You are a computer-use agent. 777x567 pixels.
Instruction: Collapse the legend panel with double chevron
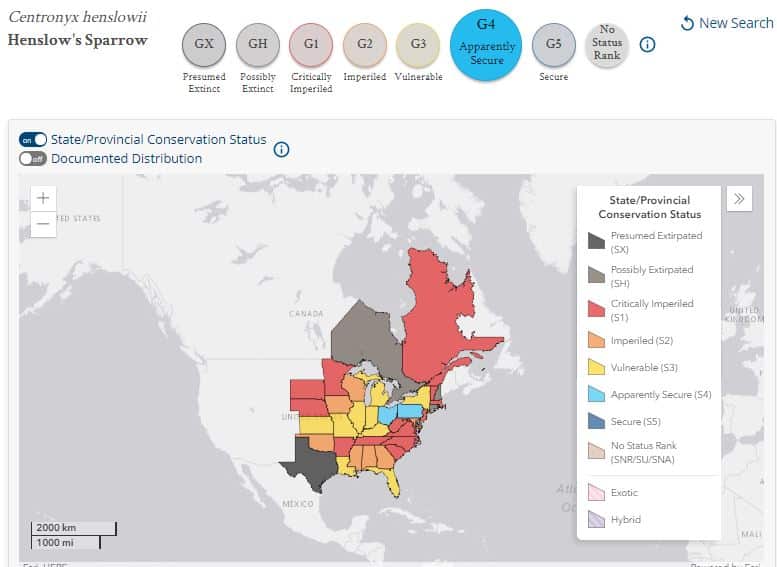point(739,199)
